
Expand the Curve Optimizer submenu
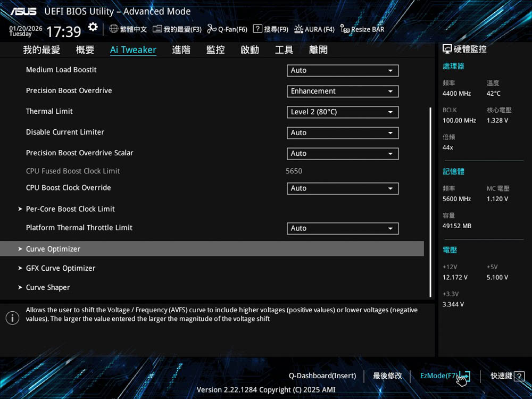pyautogui.click(x=53, y=249)
